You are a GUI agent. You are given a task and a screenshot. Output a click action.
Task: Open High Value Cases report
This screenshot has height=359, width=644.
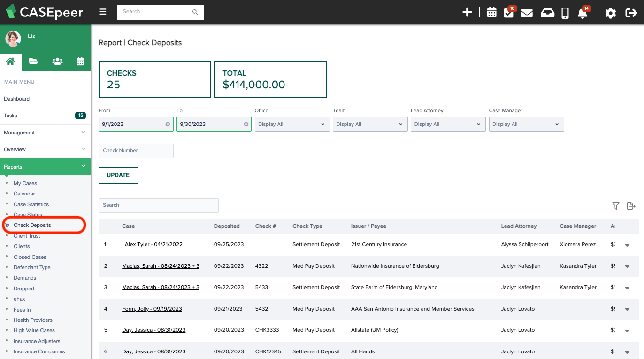coord(34,330)
